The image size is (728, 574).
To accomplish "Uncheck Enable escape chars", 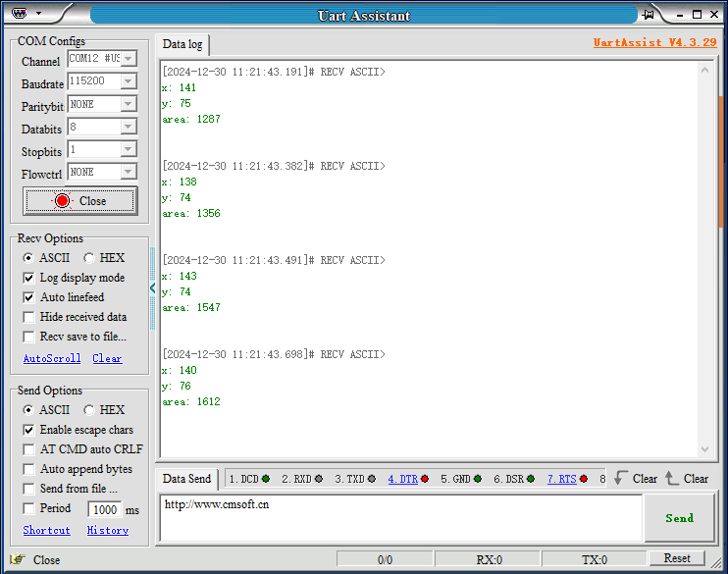I will click(28, 430).
